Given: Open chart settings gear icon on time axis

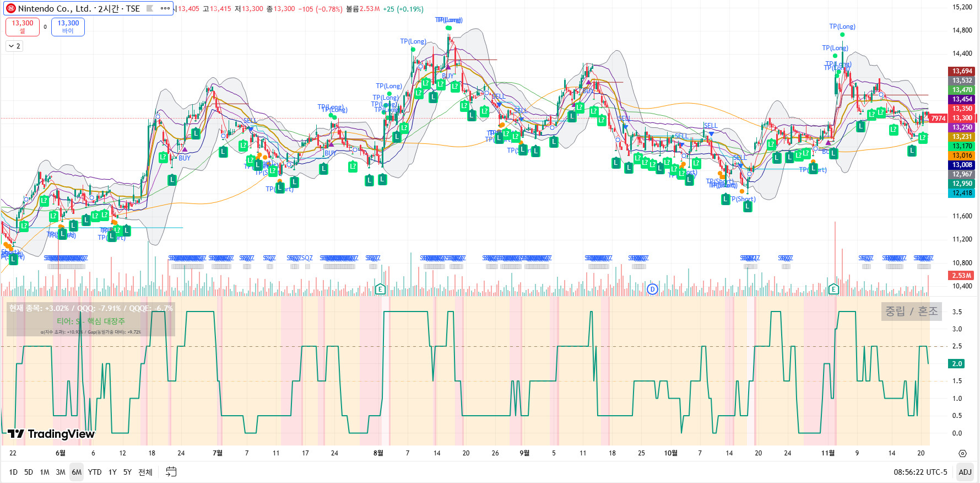Looking at the screenshot, I should pos(962,453).
